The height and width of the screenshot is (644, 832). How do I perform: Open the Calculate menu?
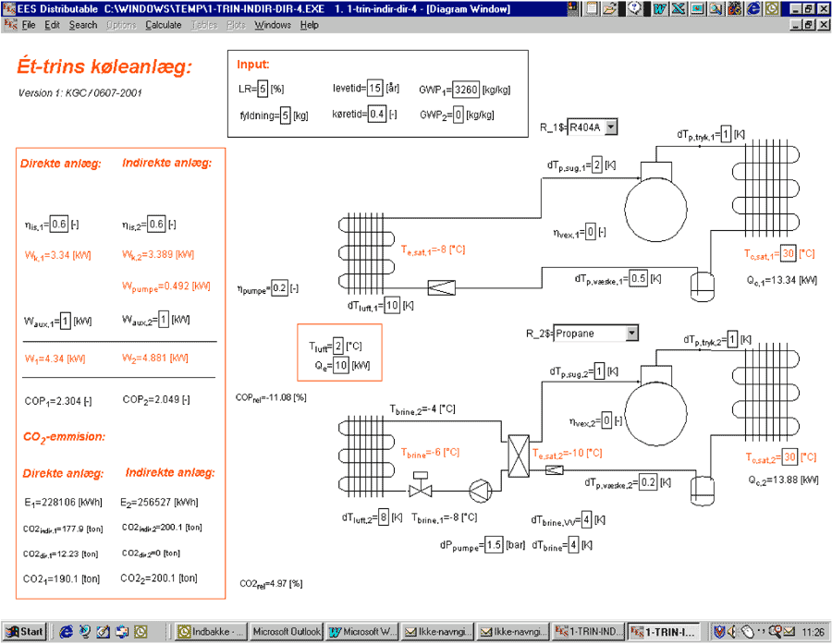coord(163,25)
